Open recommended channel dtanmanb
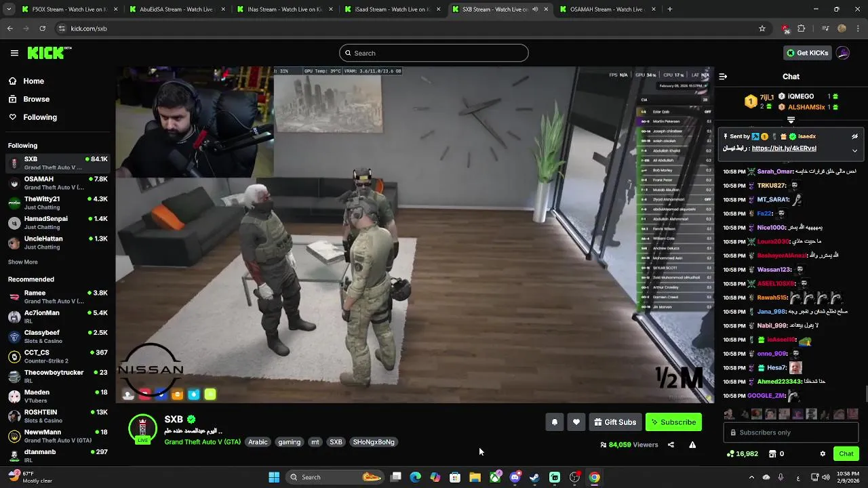The height and width of the screenshot is (488, 868). pyautogui.click(x=58, y=455)
